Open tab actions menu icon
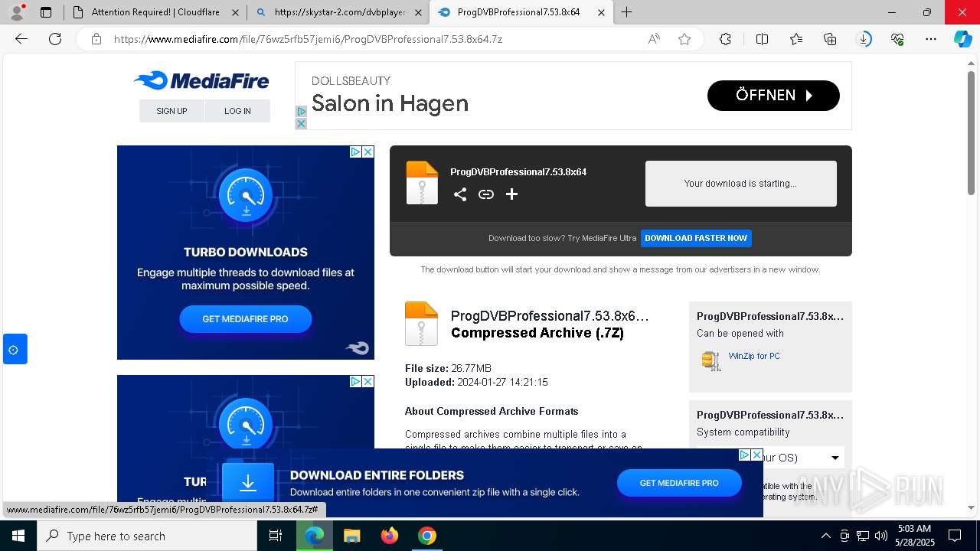Viewport: 980px width, 551px height. [x=46, y=12]
